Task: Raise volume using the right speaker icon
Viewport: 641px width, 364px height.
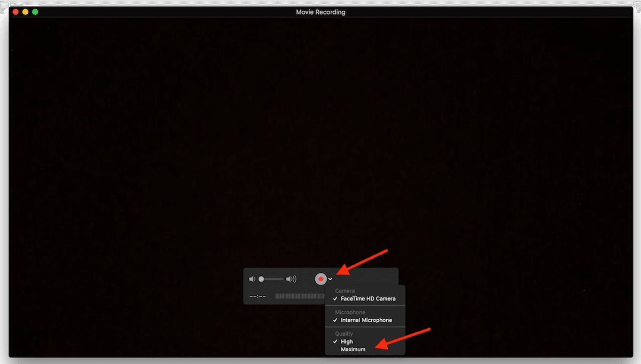Action: pyautogui.click(x=291, y=279)
